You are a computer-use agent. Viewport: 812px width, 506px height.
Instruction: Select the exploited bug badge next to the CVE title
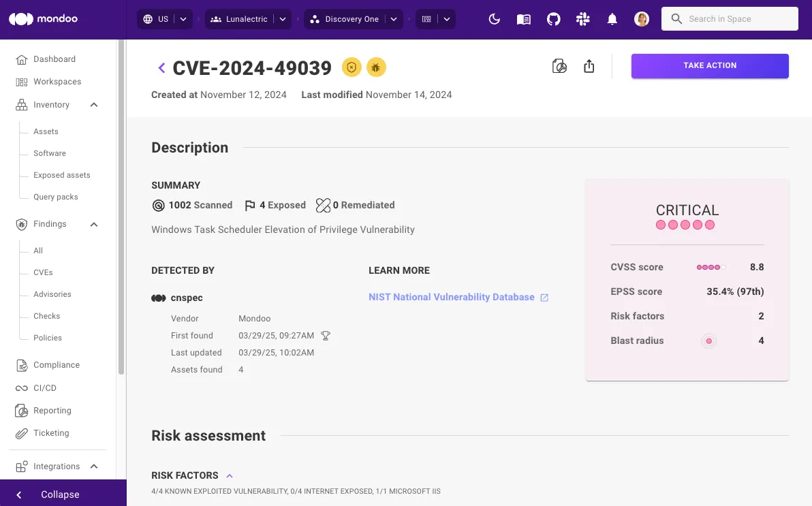coord(376,67)
